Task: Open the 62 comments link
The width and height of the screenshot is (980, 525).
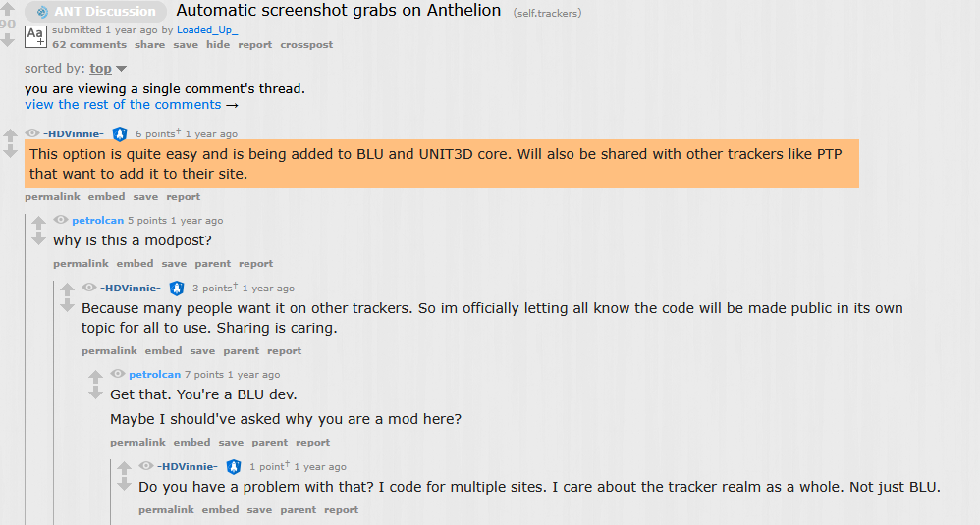Action: click(x=89, y=45)
